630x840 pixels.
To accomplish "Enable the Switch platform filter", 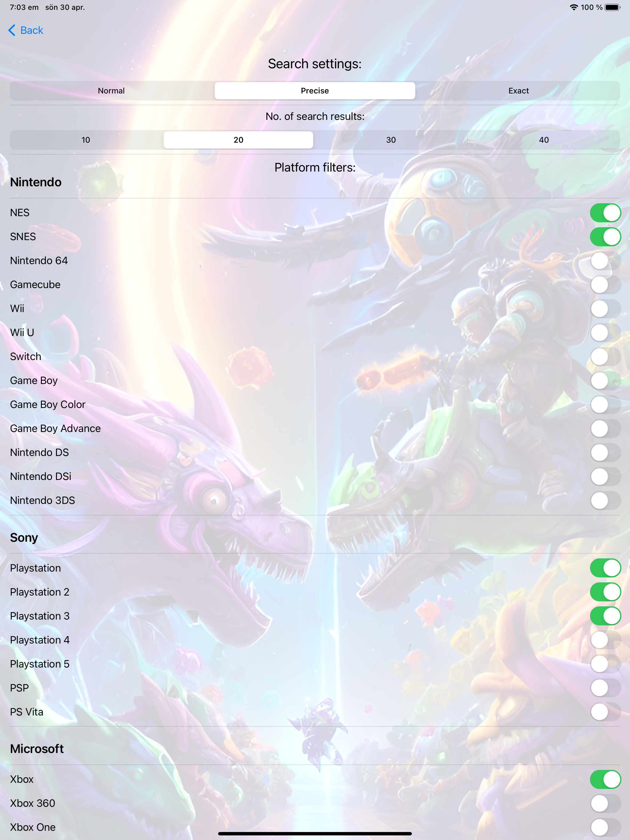I will 605,357.
